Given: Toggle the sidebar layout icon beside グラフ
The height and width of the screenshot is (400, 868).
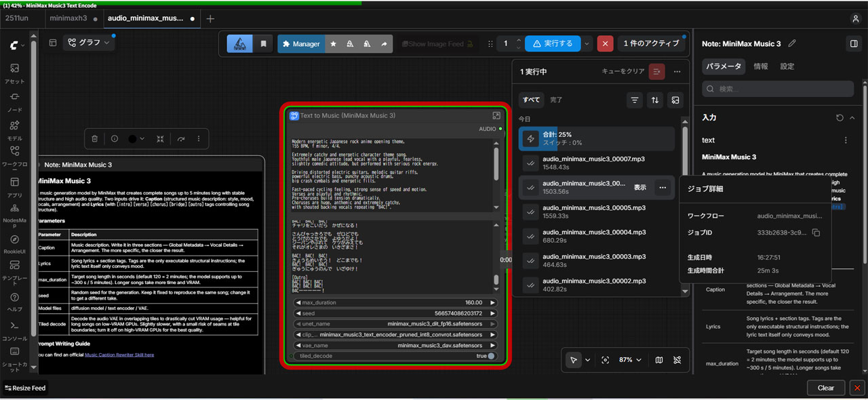Looking at the screenshot, I should [53, 43].
